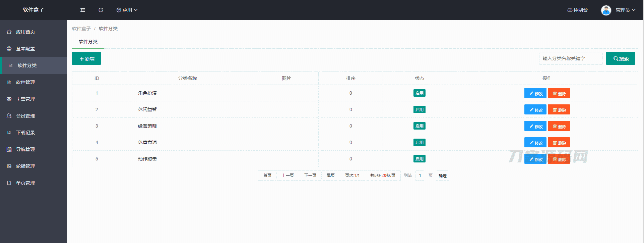
Task: Click 修改 for 经营策略 row
Action: tap(535, 126)
